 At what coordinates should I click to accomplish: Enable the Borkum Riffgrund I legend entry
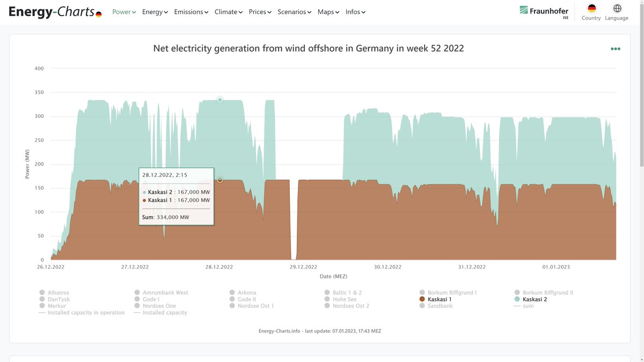point(452,292)
